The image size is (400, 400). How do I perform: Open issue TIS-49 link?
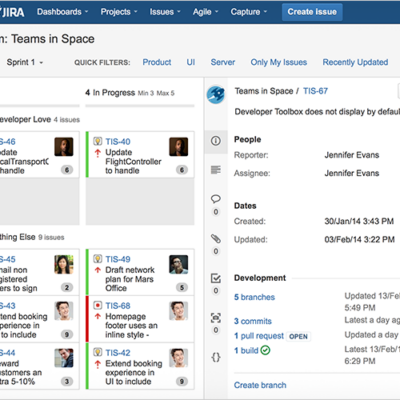click(x=118, y=259)
